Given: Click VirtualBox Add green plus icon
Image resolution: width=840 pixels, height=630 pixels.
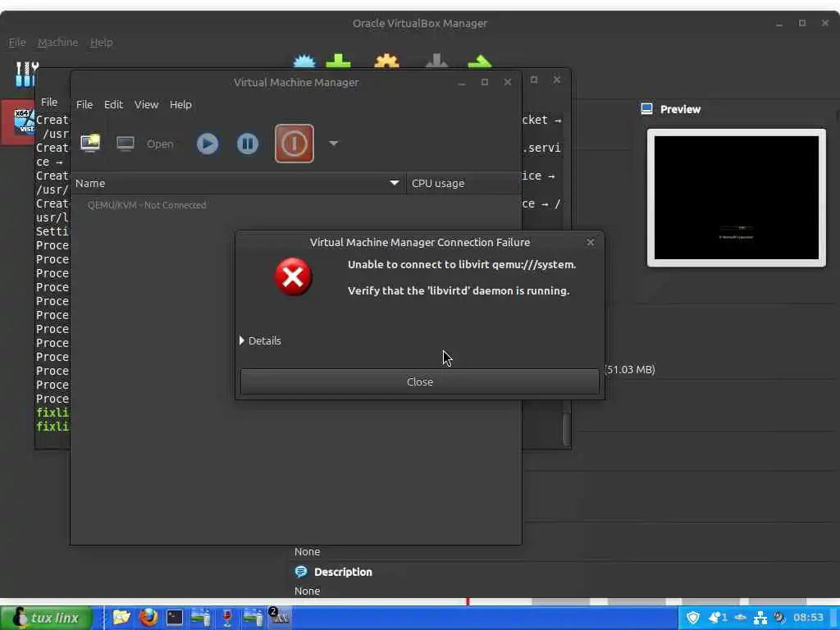Looking at the screenshot, I should pos(338,61).
